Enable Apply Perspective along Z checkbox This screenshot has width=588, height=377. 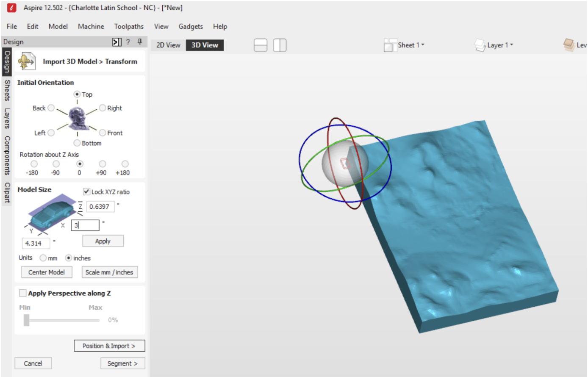[23, 293]
